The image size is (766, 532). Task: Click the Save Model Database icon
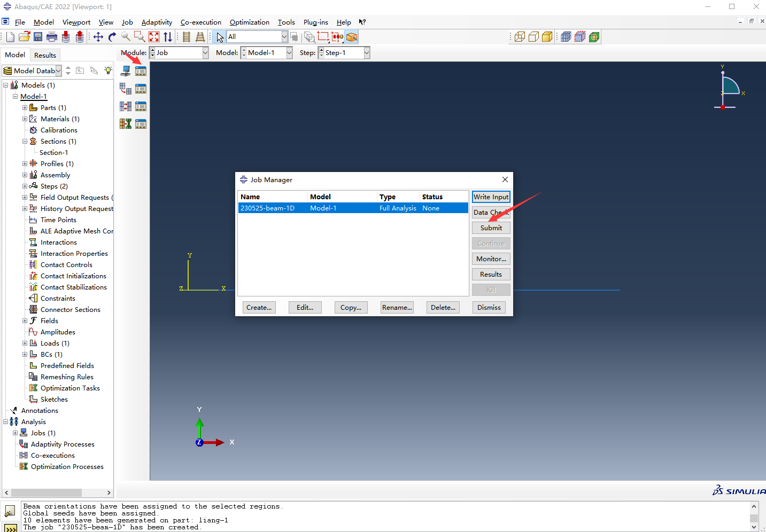pyautogui.click(x=38, y=37)
